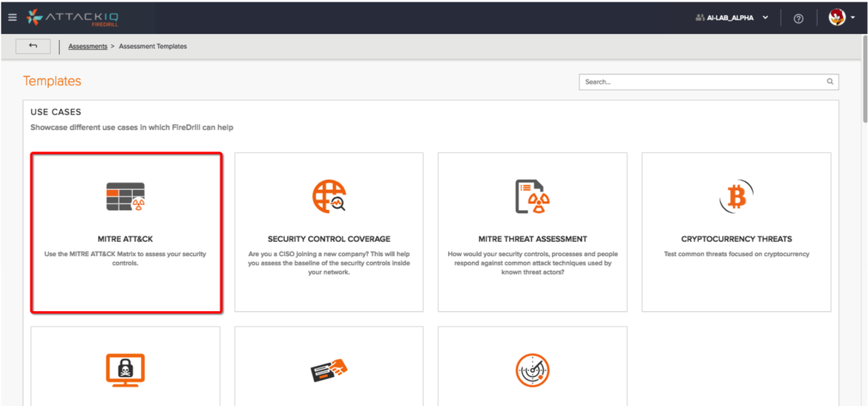This screenshot has width=868, height=406.
Task: Go to Assessments breadcrumb link
Action: coord(88,46)
